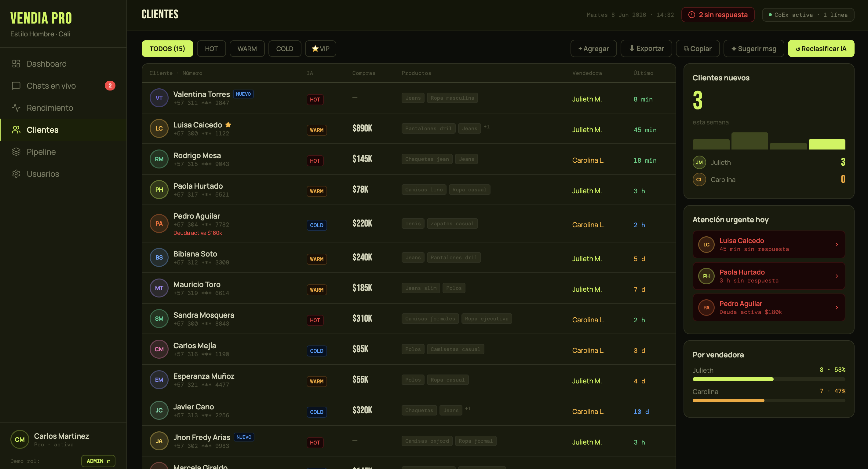Select the TODOS (15) filter tab
Viewport: 868px width, 469px height.
(x=167, y=49)
